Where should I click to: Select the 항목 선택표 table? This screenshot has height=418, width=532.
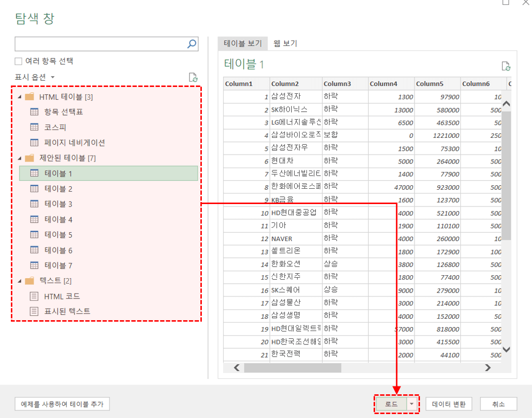coord(63,112)
